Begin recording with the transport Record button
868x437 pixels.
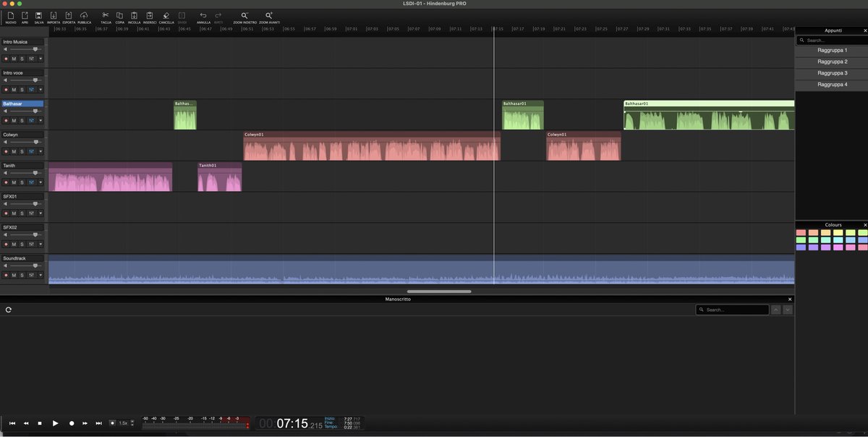coord(72,423)
